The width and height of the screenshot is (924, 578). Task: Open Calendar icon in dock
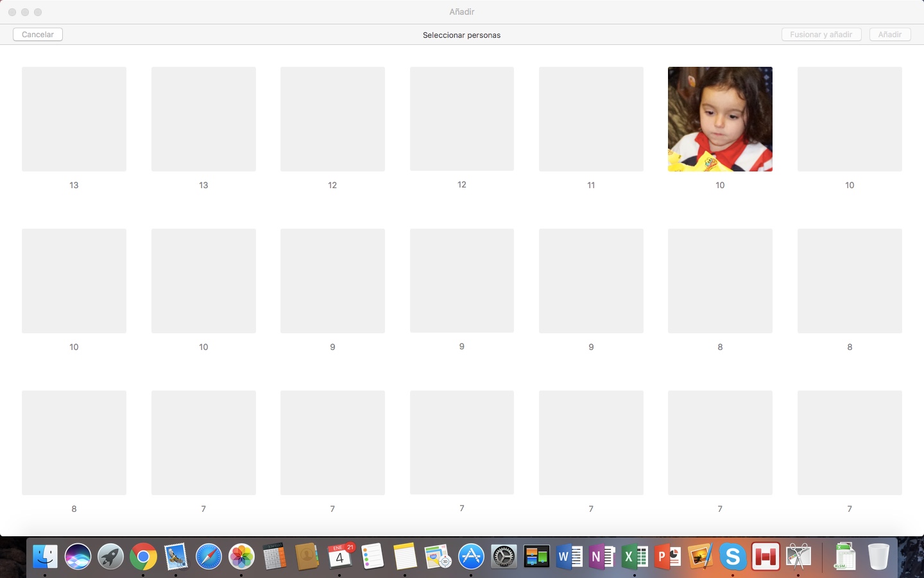(x=339, y=557)
